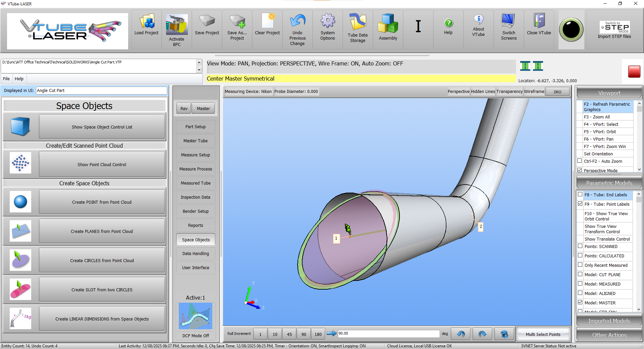Expand the Other Actions panel
Viewport: 644px width, 349px height.
click(609, 335)
